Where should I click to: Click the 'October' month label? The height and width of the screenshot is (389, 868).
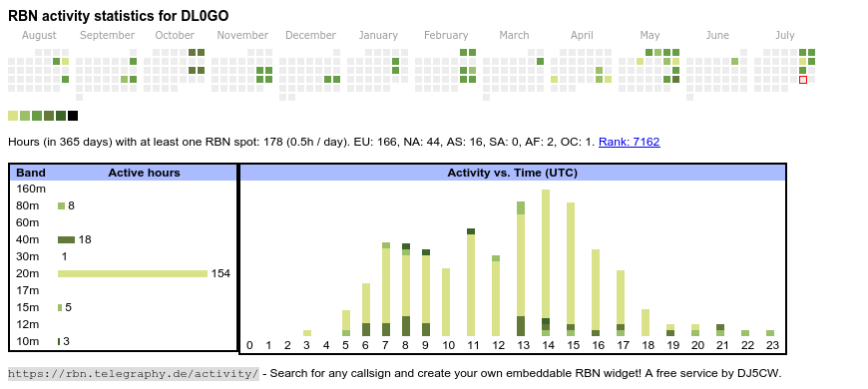point(175,36)
